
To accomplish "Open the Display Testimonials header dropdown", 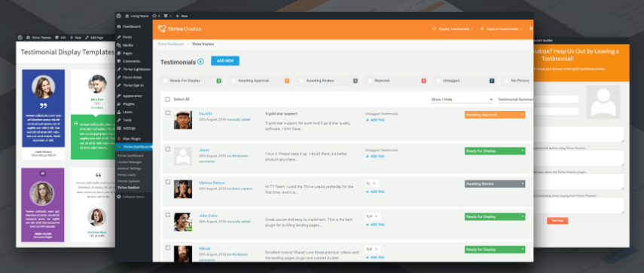I will 452,29.
